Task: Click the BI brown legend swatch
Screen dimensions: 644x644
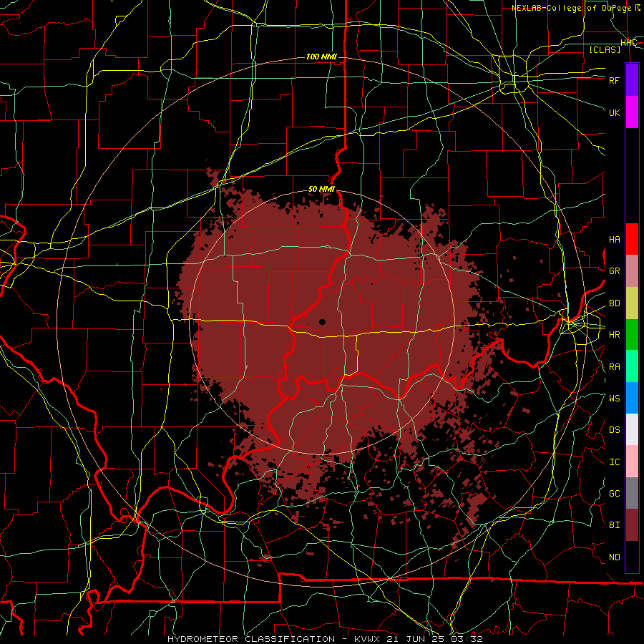Action: pos(632,525)
